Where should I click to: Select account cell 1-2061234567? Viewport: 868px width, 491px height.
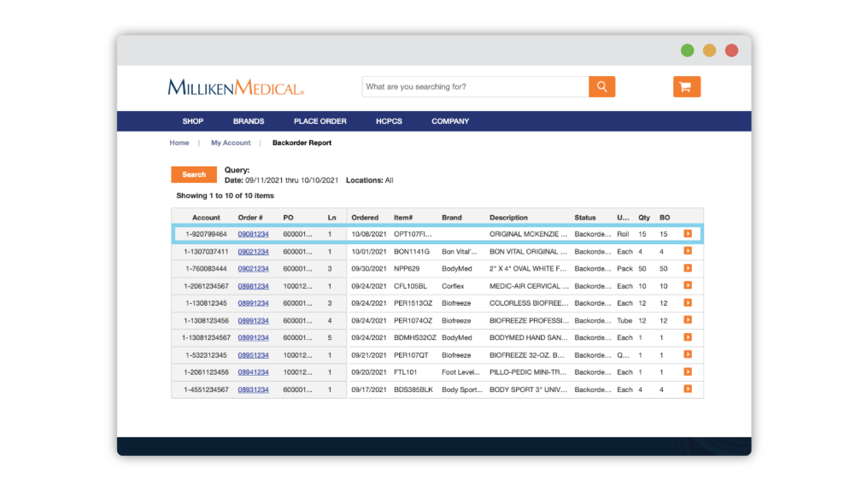[x=206, y=286]
